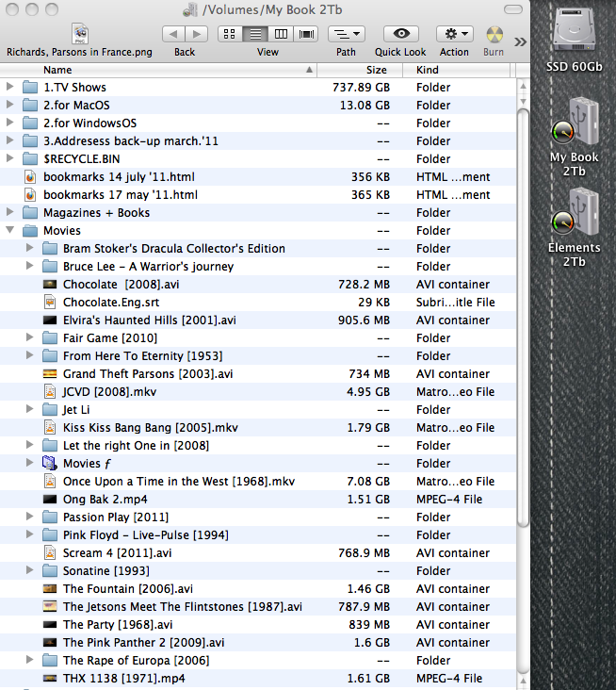This screenshot has height=690, width=616.
Task: Click the Forward navigation arrow
Action: coord(197,34)
